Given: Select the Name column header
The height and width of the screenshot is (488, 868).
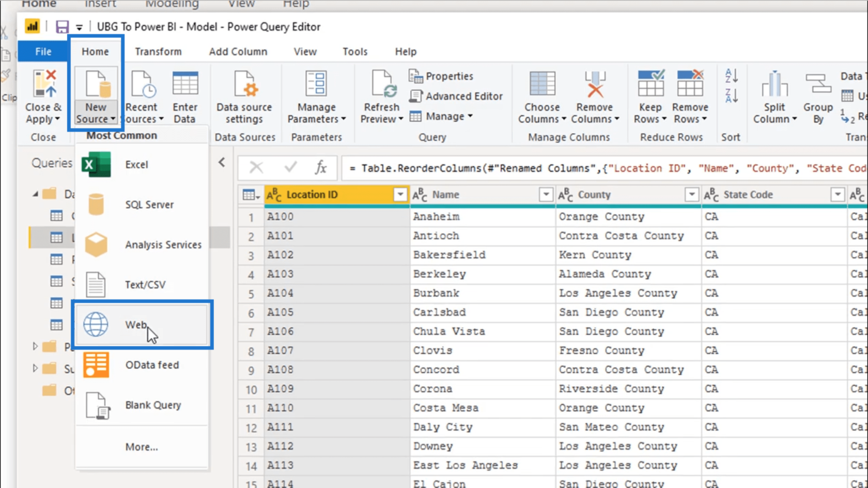Looking at the screenshot, I should point(483,195).
